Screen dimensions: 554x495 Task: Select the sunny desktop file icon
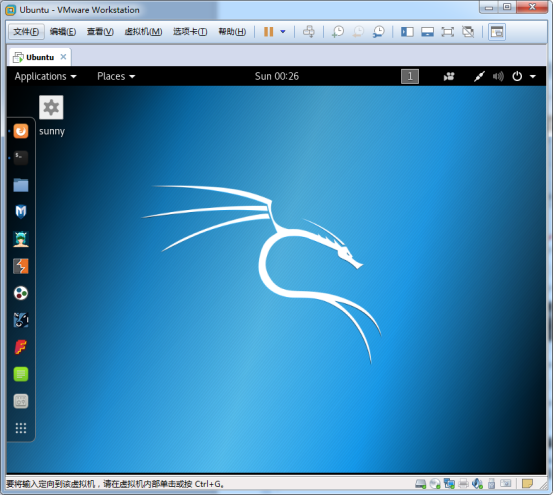52,116
